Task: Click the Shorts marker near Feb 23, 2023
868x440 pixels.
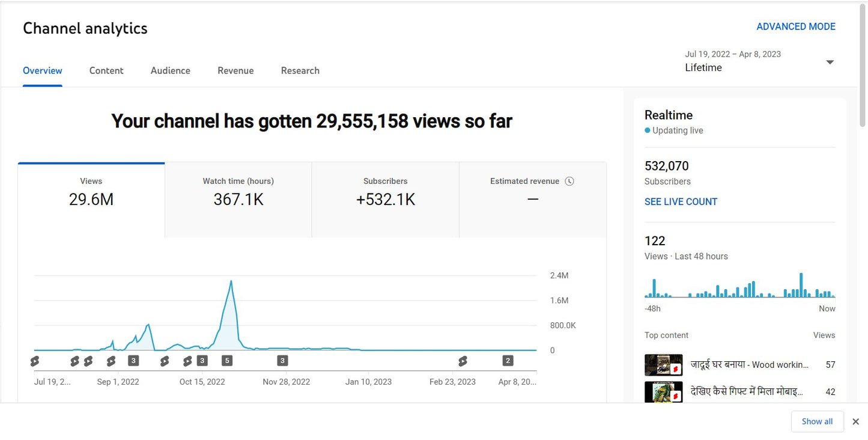Action: tap(463, 360)
